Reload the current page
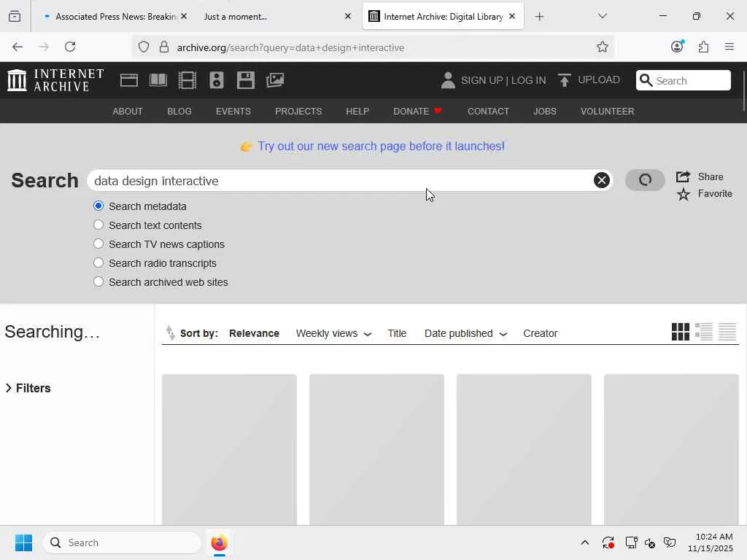Viewport: 747px width, 560px height. (x=70, y=47)
